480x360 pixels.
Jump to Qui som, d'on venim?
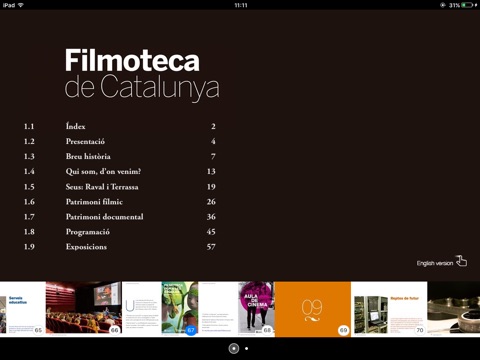(103, 171)
